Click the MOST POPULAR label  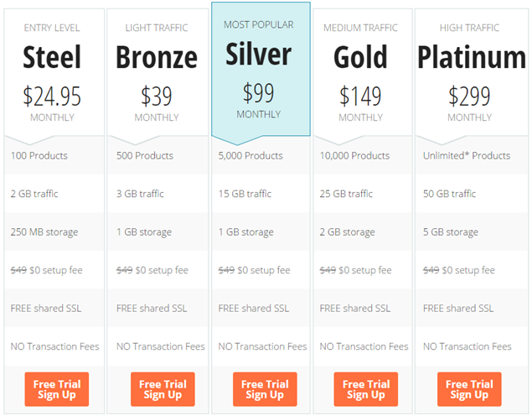(259, 25)
